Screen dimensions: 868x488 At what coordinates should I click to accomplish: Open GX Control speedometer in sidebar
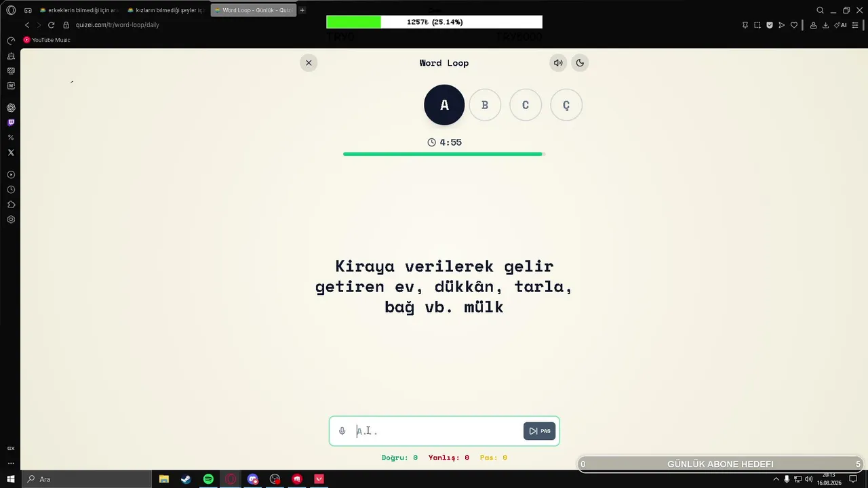point(11,41)
